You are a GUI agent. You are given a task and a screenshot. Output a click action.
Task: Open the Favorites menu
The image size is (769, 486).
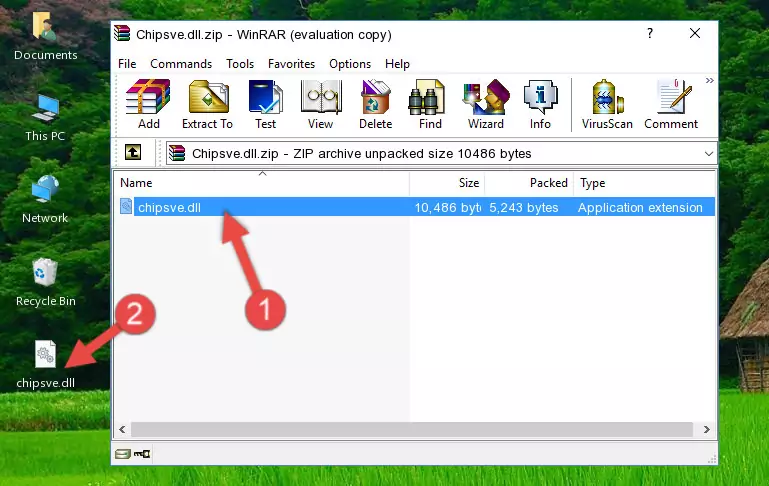291,64
